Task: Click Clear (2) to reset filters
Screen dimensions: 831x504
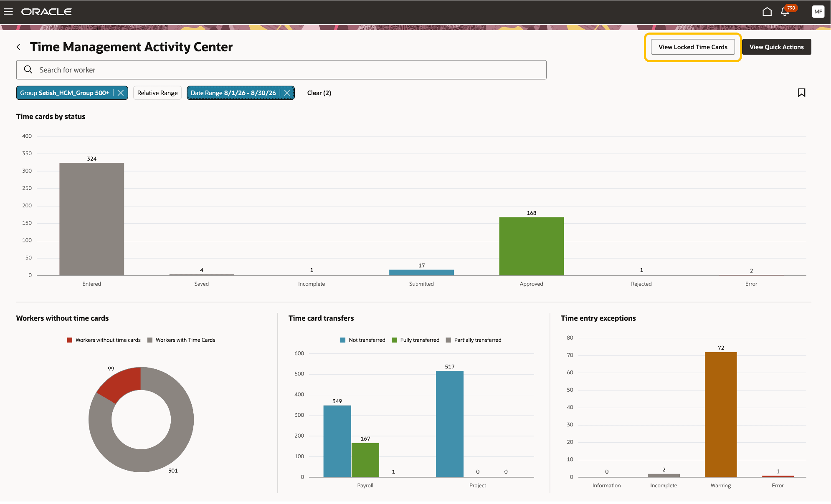Action: (319, 93)
